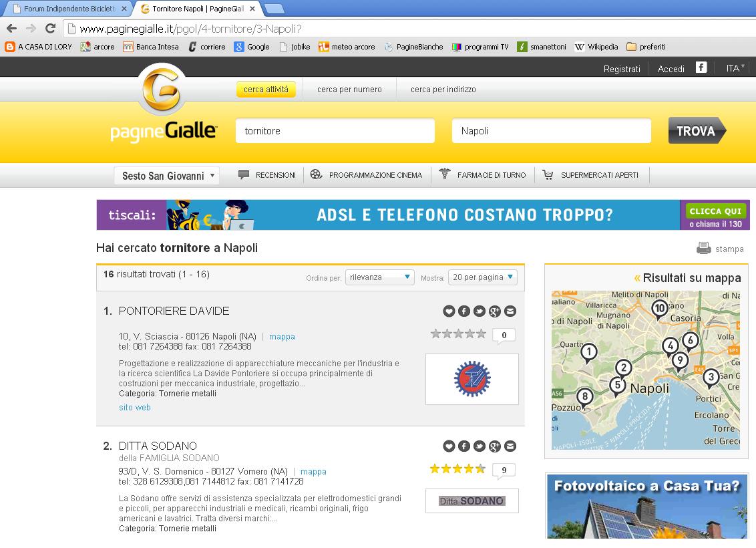The height and width of the screenshot is (548, 756).
Task: Open the DITTA SODANO result title
Action: pyautogui.click(x=158, y=446)
